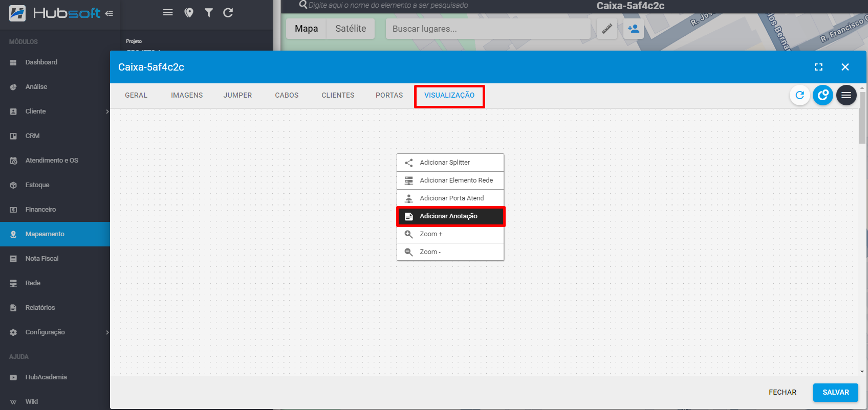Click the FECHAR button

coord(783,393)
